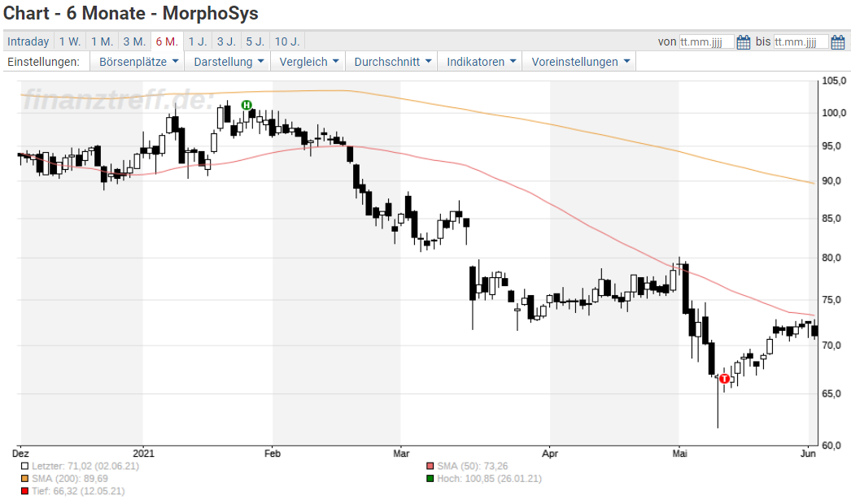This screenshot has width=851, height=504.
Task: Select the 10 J. time range tab
Action: [287, 41]
